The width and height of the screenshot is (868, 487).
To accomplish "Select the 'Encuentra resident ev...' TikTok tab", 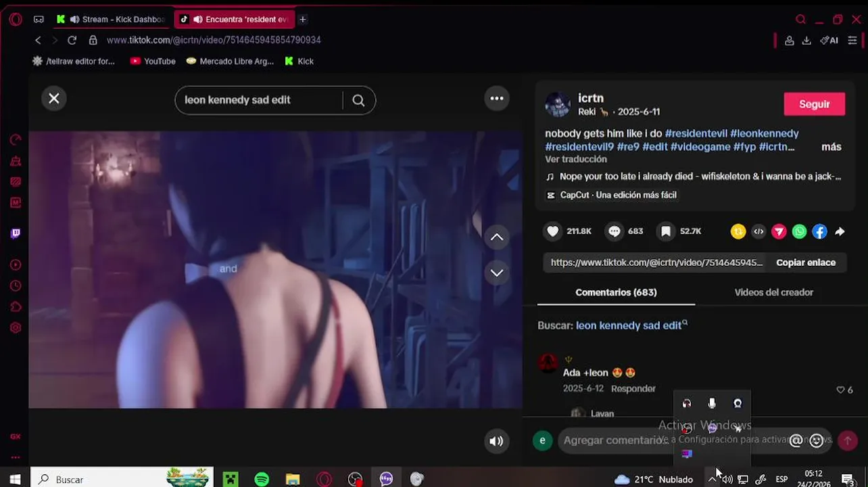I will coord(234,20).
